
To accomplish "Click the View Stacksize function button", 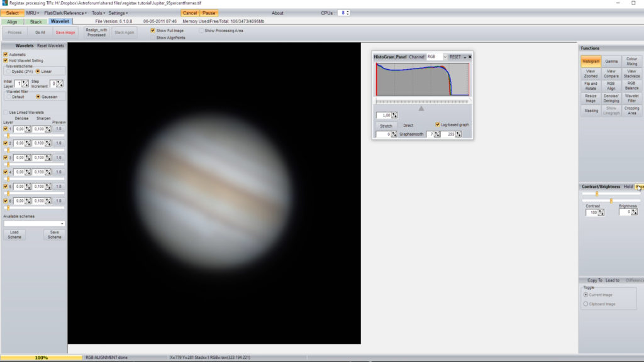I will [631, 74].
